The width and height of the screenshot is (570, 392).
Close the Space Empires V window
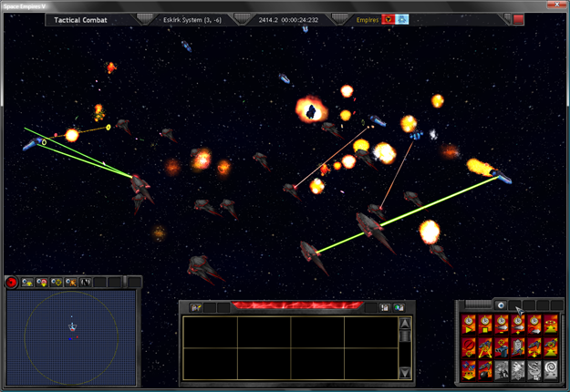pos(557,5)
